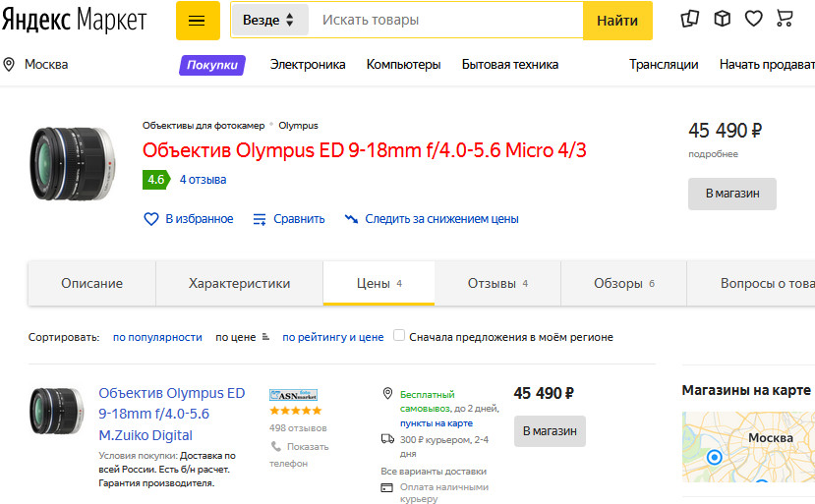Click the Найти search button
815x504 pixels.
(617, 21)
